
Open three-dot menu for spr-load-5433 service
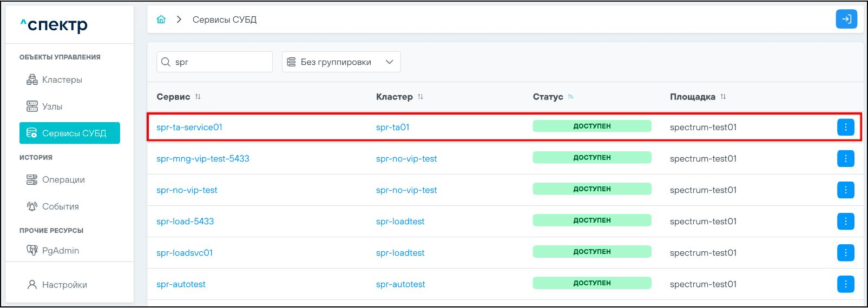click(x=845, y=221)
